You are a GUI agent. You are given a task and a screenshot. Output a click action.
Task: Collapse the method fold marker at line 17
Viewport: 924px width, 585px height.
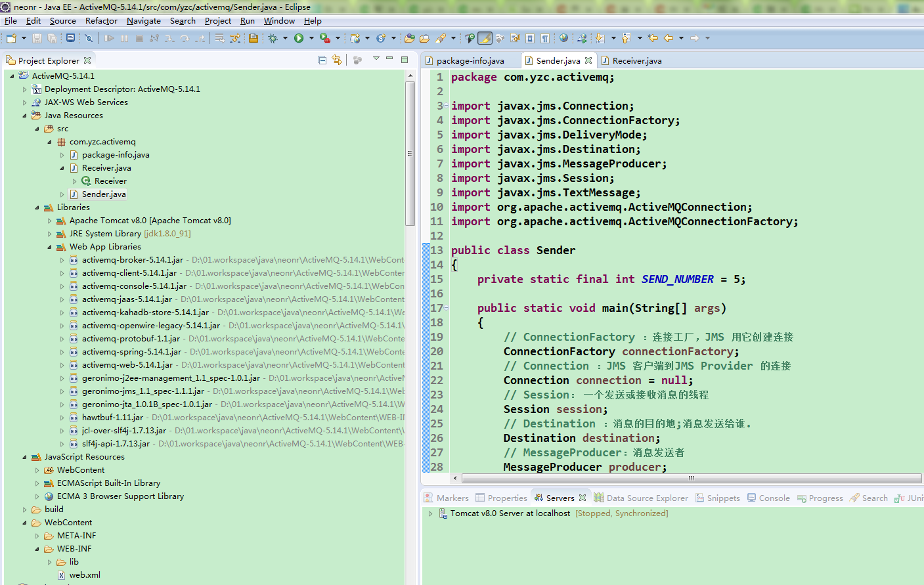[447, 308]
